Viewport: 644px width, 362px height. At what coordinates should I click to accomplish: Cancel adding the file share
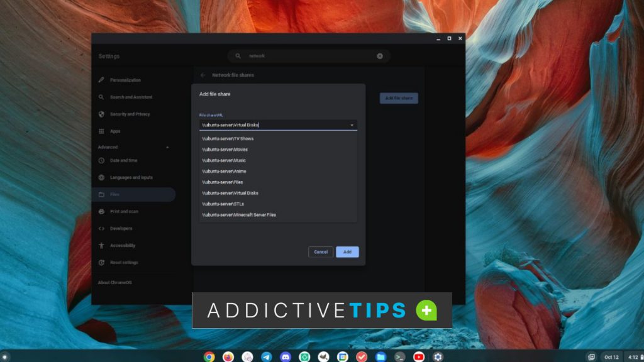(320, 251)
